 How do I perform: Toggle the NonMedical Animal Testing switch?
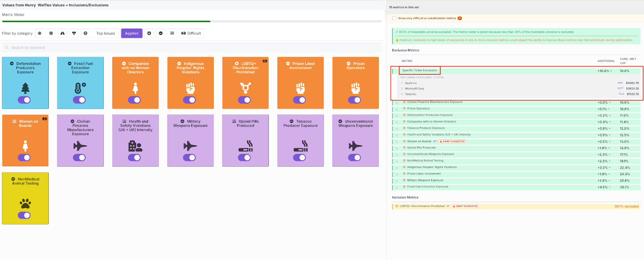tap(24, 215)
